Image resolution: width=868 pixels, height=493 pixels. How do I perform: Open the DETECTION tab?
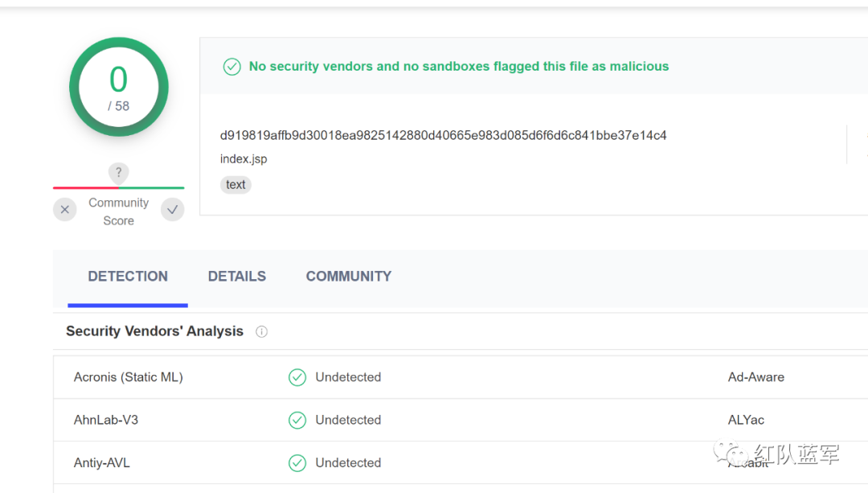pyautogui.click(x=128, y=277)
